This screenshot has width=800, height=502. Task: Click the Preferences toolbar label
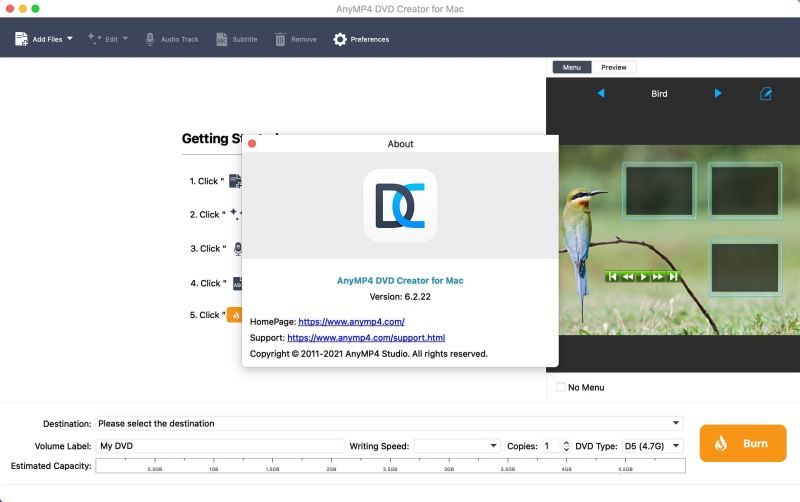[369, 39]
